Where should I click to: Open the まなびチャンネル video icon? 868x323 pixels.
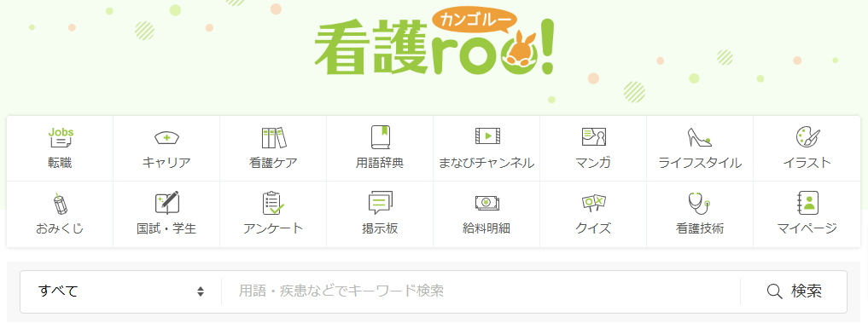coord(487,136)
